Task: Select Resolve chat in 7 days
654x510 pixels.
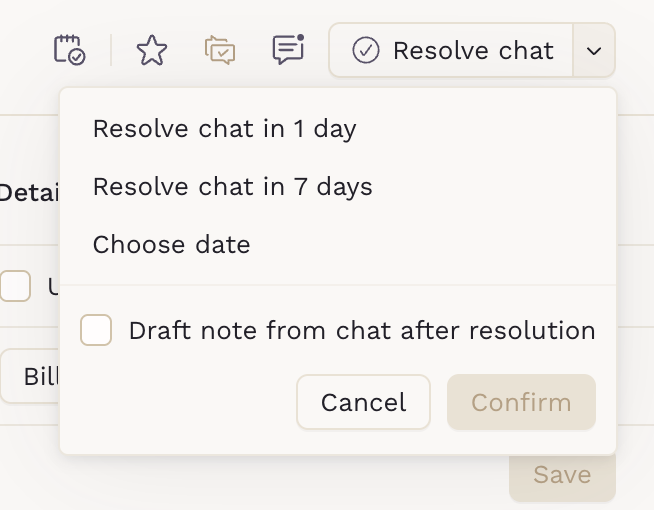Action: pos(232,187)
